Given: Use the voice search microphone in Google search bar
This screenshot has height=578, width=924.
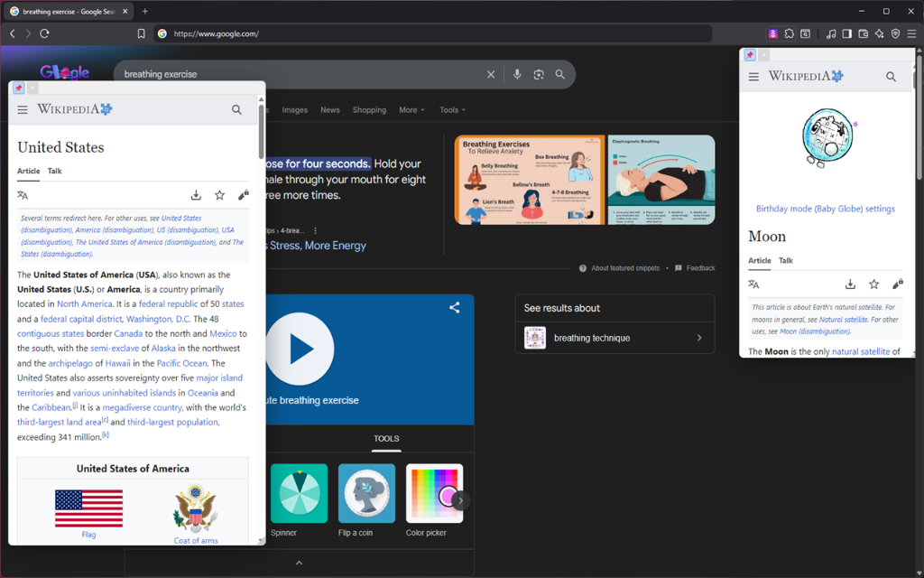Looking at the screenshot, I should [x=516, y=74].
